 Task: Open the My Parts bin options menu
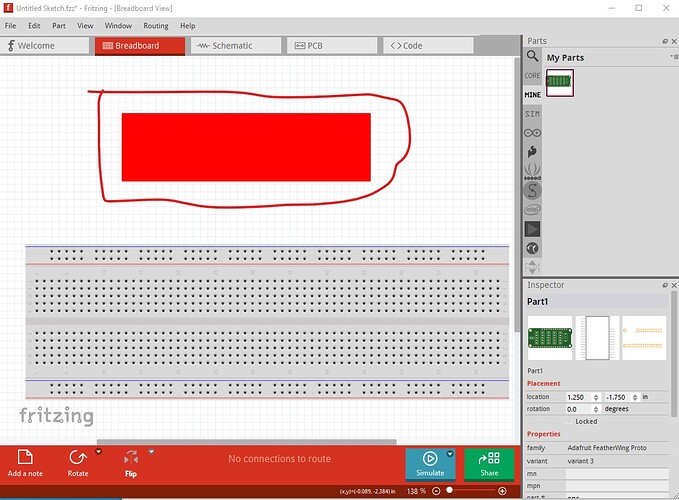coord(674,57)
